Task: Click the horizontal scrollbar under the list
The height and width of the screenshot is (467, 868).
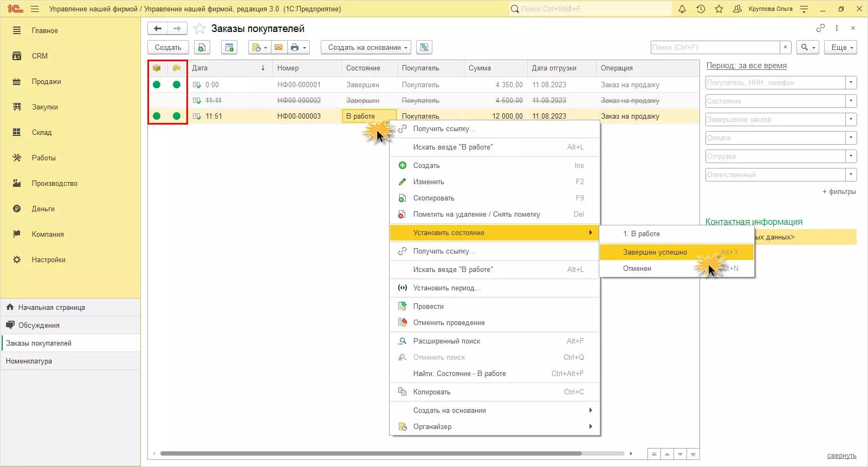Action: click(x=371, y=453)
